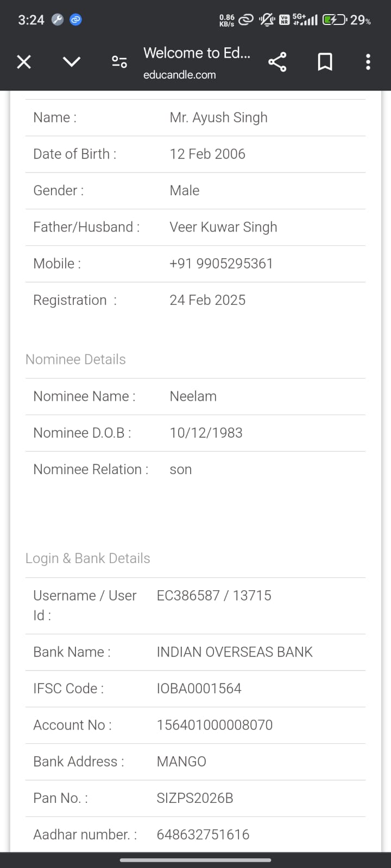Viewport: 391px width, 868px height.
Task: Close the in-app browser tab
Action: pos(24,62)
